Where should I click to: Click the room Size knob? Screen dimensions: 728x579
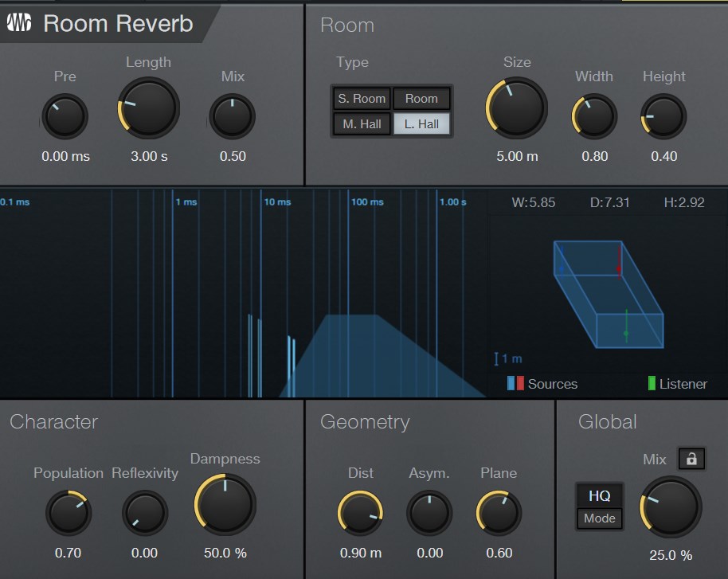coord(517,108)
